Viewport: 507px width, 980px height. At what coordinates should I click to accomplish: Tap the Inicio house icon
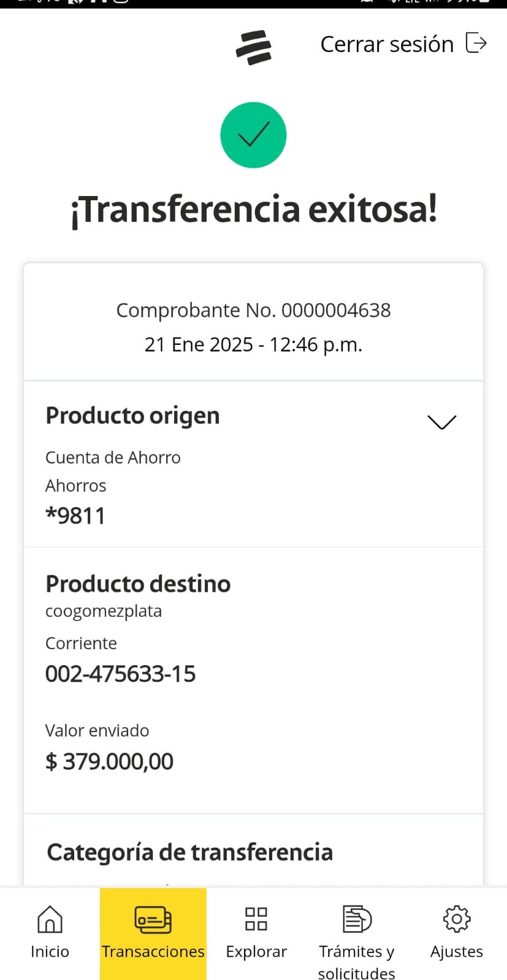point(50,919)
